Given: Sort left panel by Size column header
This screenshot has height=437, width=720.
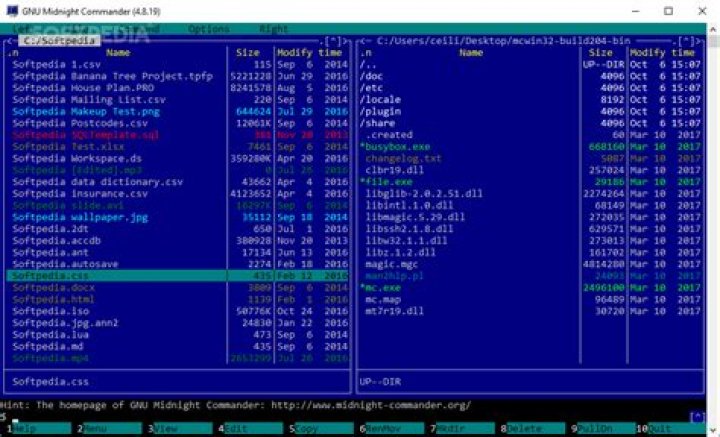Looking at the screenshot, I should (248, 53).
